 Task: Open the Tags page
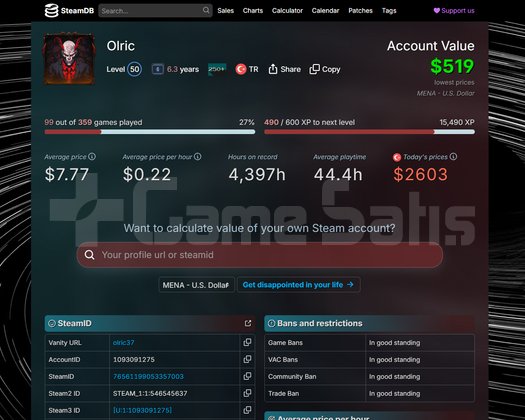(x=389, y=11)
